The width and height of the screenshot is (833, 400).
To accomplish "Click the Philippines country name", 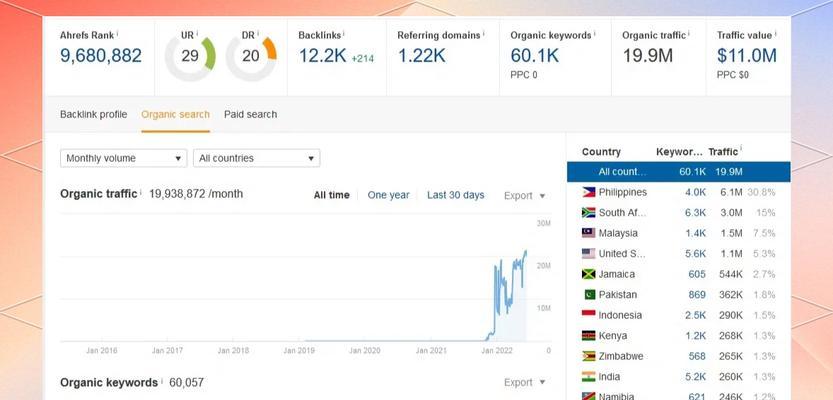I will tap(623, 192).
